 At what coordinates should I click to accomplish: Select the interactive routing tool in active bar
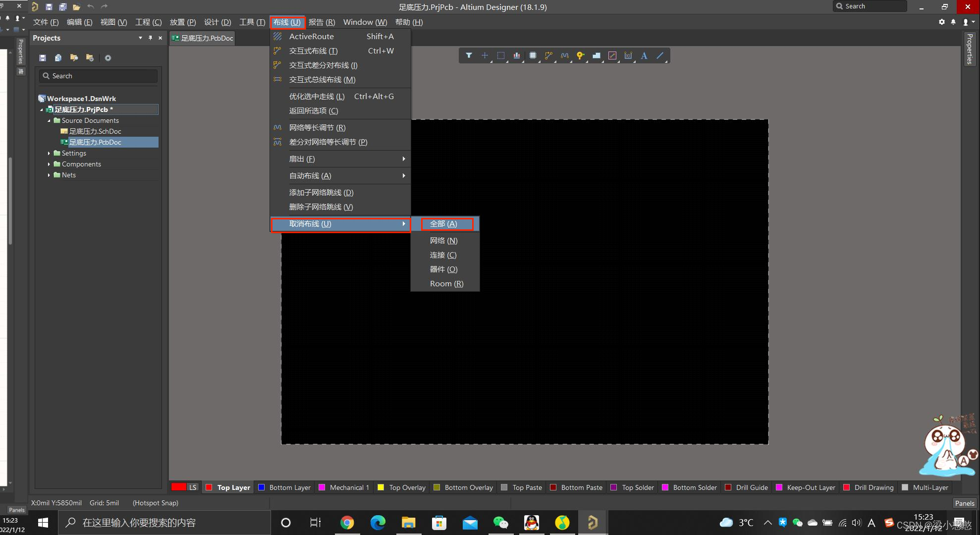pos(548,55)
